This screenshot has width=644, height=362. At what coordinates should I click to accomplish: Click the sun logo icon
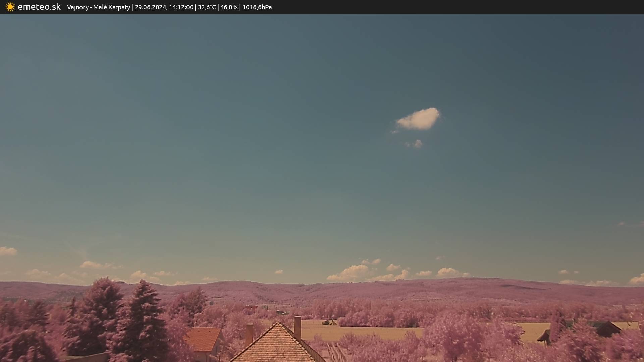coord(10,7)
